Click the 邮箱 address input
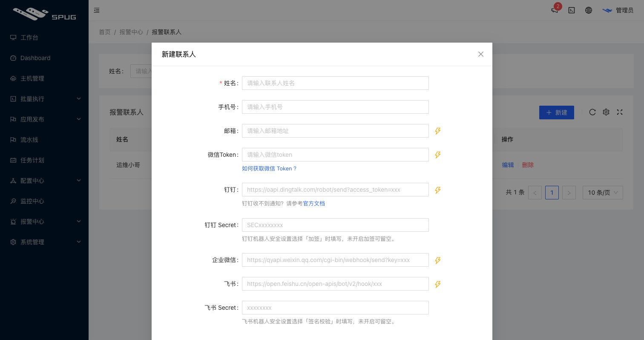This screenshot has width=644, height=340. [335, 131]
